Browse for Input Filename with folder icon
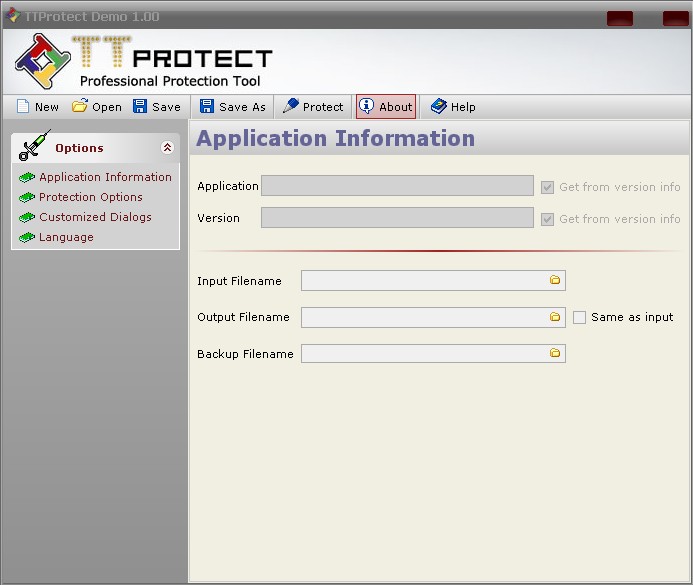This screenshot has height=585, width=693. 555,280
